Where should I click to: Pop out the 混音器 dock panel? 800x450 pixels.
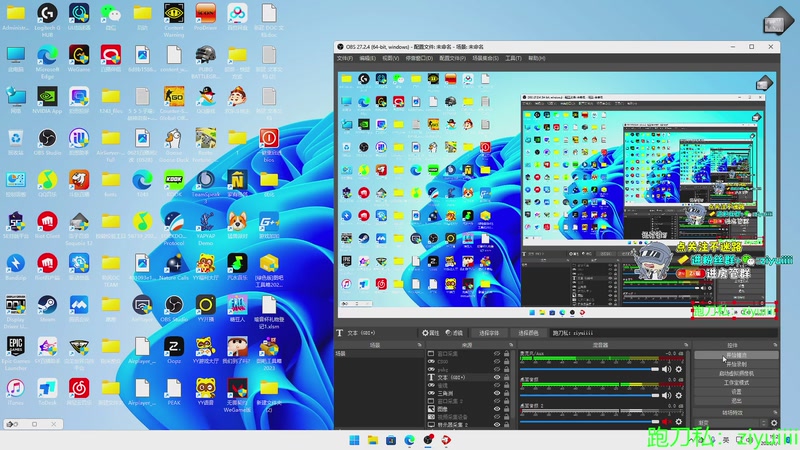(x=686, y=345)
